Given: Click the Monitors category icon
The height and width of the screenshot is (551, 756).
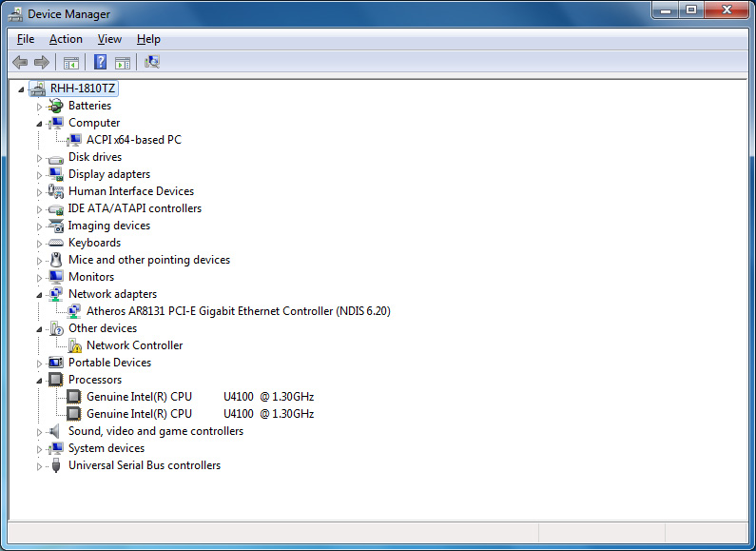Looking at the screenshot, I should 56,277.
